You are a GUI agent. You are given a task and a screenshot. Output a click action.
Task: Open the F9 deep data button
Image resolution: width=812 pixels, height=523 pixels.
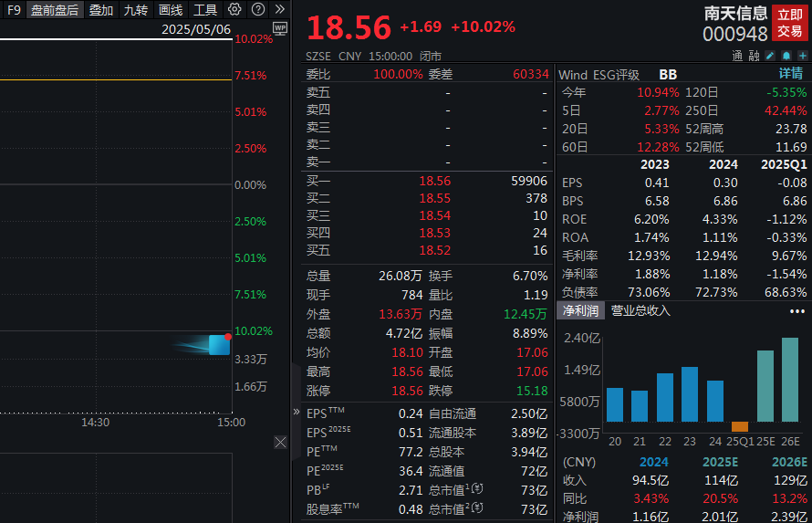coord(14,10)
